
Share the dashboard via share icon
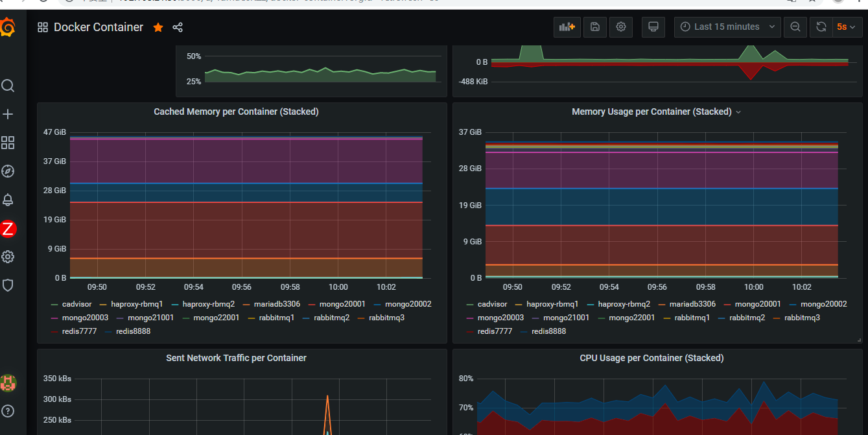click(x=178, y=27)
